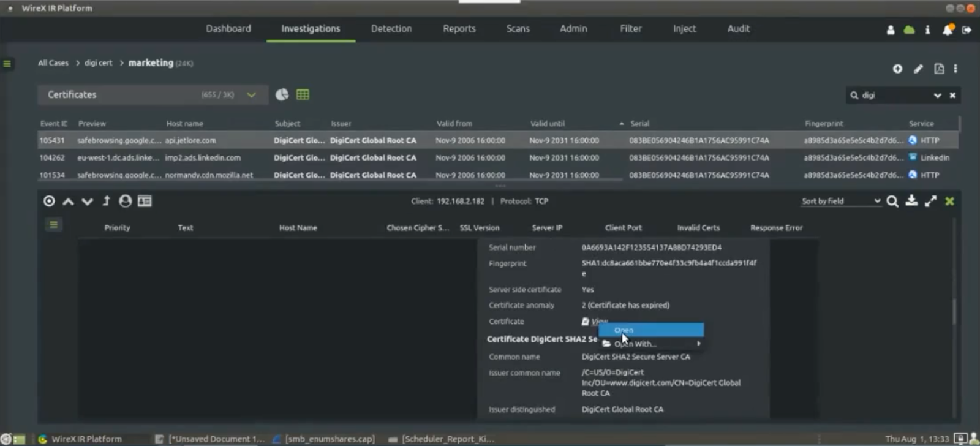Viewport: 980px width, 446px height.
Task: Select event row 101534
Action: (498, 175)
